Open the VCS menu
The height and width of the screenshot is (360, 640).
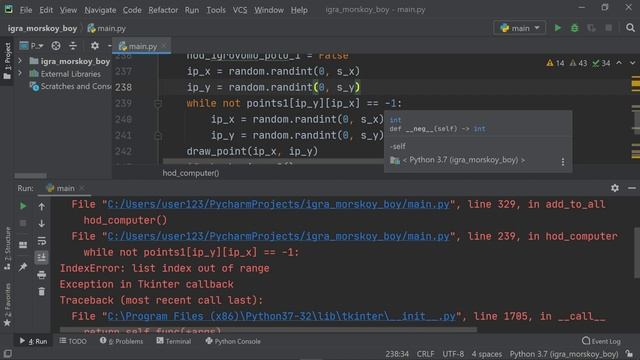click(x=240, y=10)
